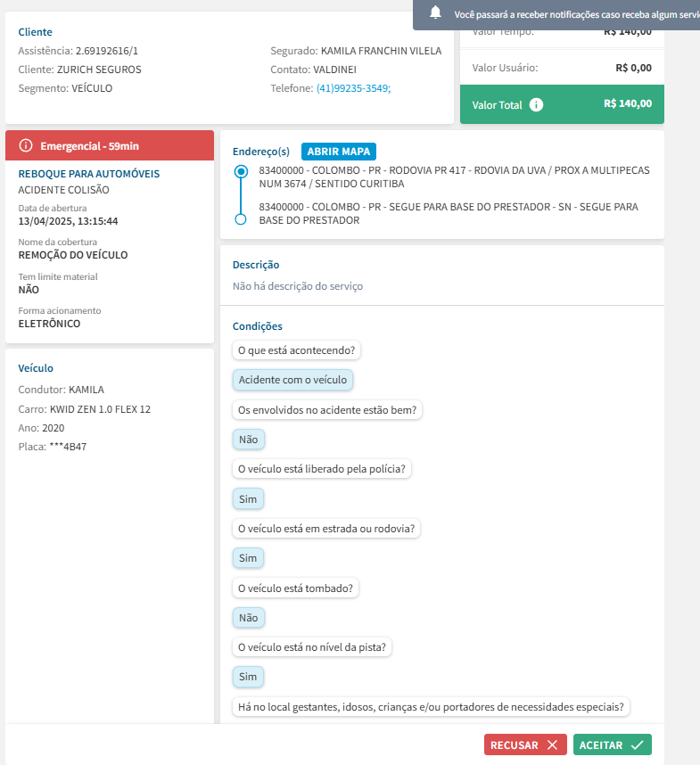
Task: Click 'O veículo está liberado pela polícia?' question
Action: (321, 469)
